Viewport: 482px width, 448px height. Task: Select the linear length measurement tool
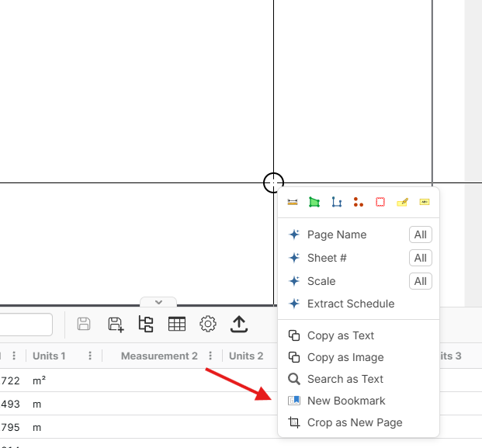[x=293, y=202]
